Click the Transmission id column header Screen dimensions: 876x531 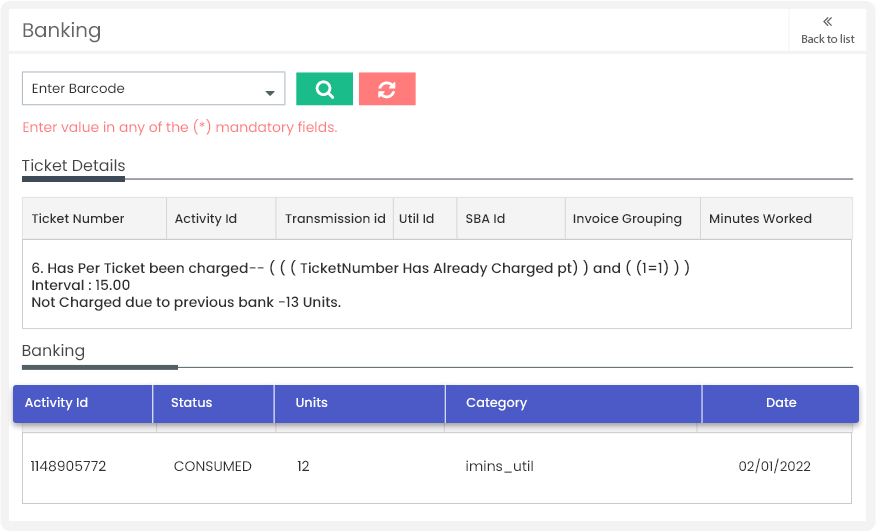pyautogui.click(x=335, y=219)
